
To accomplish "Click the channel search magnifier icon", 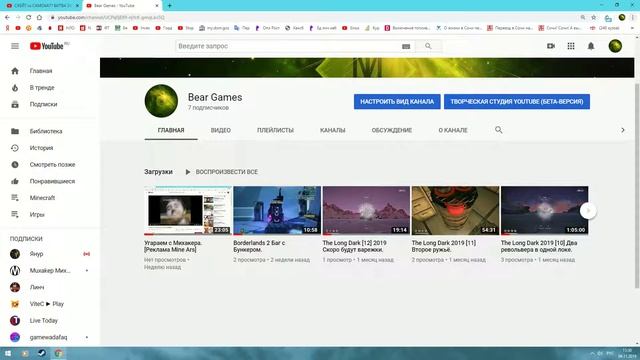I will tap(498, 130).
